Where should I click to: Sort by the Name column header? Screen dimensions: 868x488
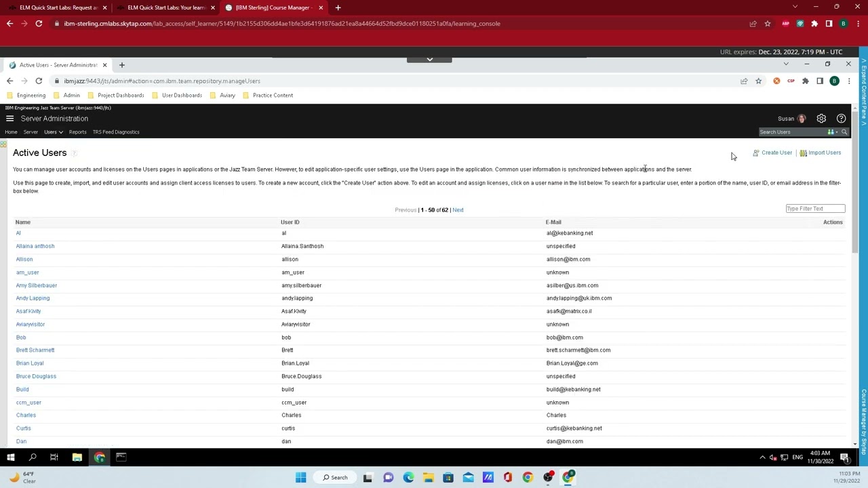click(23, 222)
